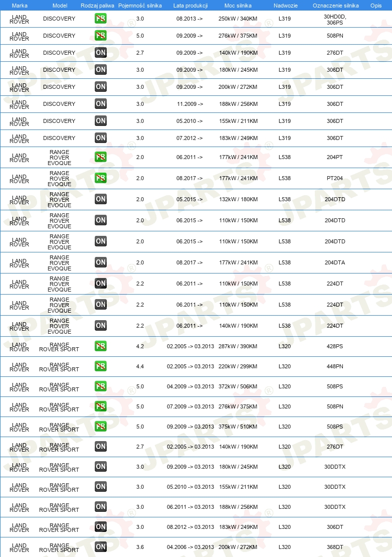Click the ON icon for Range Rover Sport 2.7
This screenshot has height=557, width=392.
coord(101,447)
